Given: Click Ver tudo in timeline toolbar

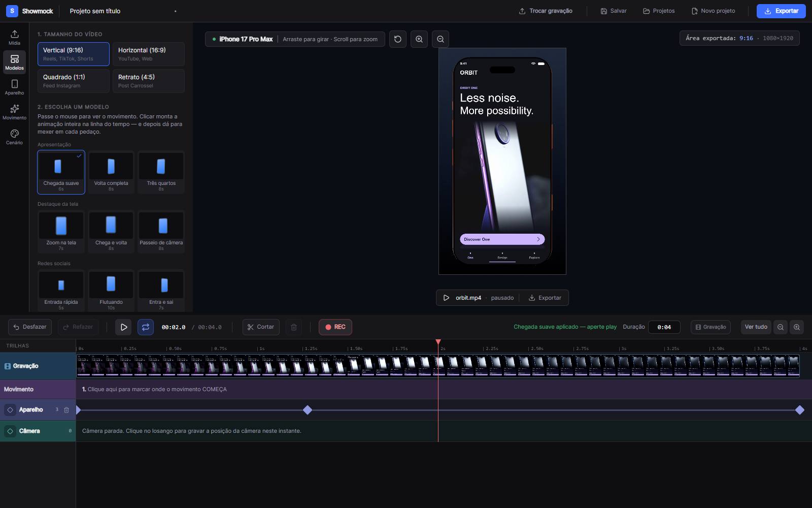Looking at the screenshot, I should tap(756, 327).
